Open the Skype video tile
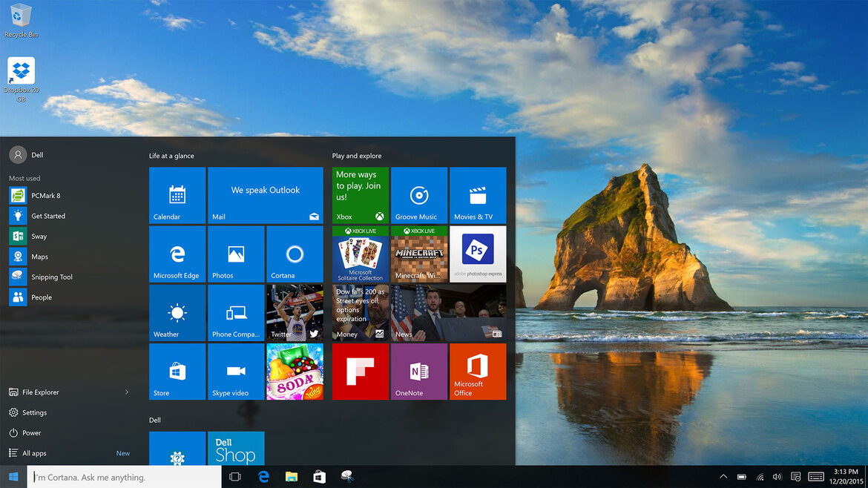 [x=236, y=372]
